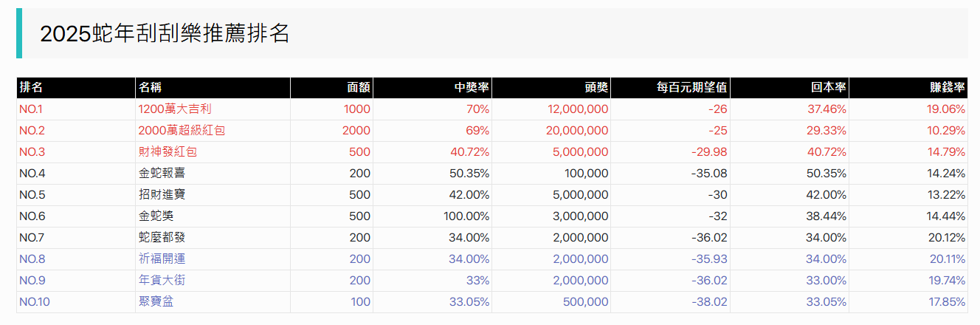This screenshot has height=325, width=980.
Task: Click the 69% win rate cell
Action: point(432,131)
